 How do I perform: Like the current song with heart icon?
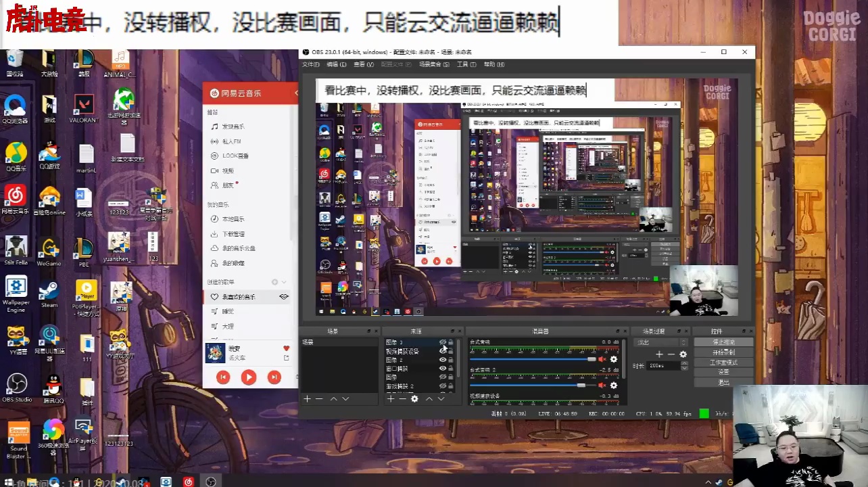(286, 348)
